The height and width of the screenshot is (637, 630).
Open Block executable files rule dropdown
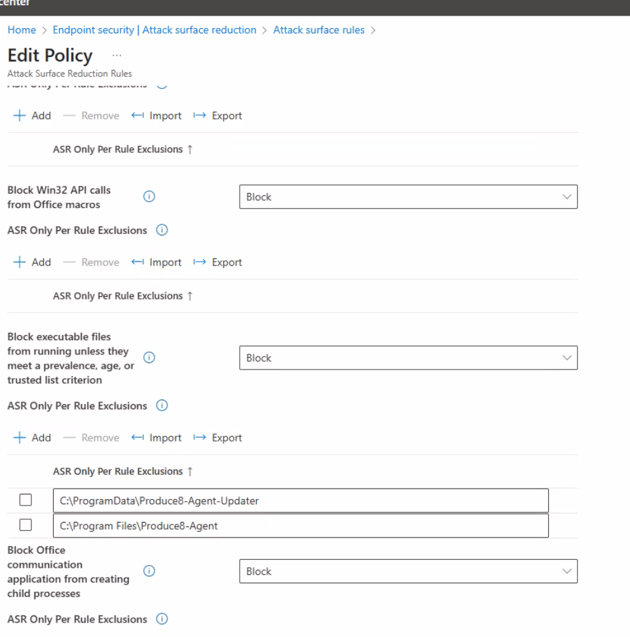408,358
